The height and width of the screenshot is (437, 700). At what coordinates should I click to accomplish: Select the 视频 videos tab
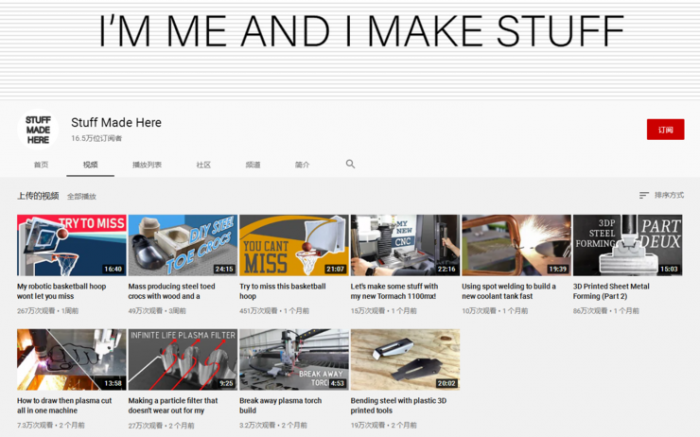pyautogui.click(x=91, y=165)
